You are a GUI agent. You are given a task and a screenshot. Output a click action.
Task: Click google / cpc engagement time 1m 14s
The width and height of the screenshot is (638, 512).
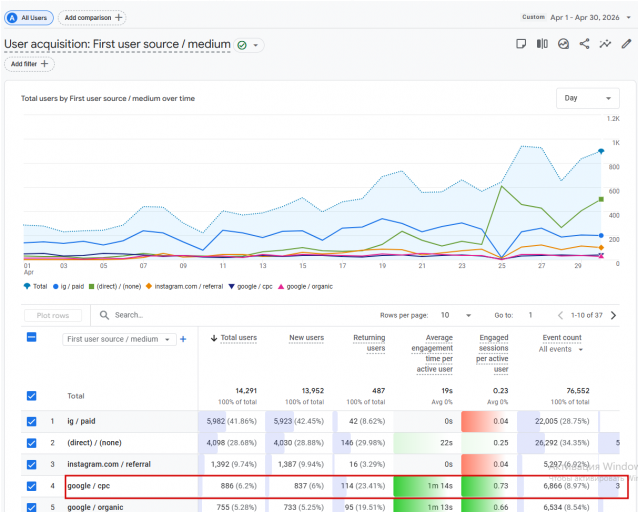440,486
